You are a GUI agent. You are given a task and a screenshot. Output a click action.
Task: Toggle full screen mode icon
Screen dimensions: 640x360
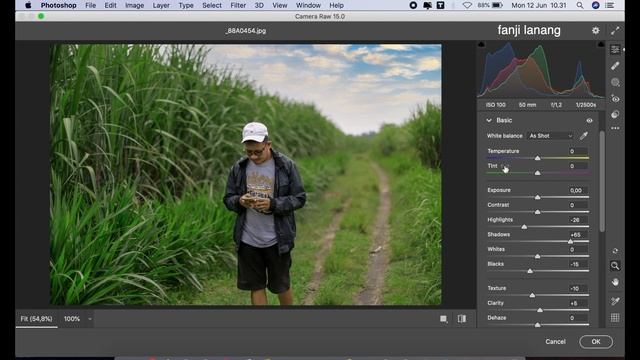615,30
